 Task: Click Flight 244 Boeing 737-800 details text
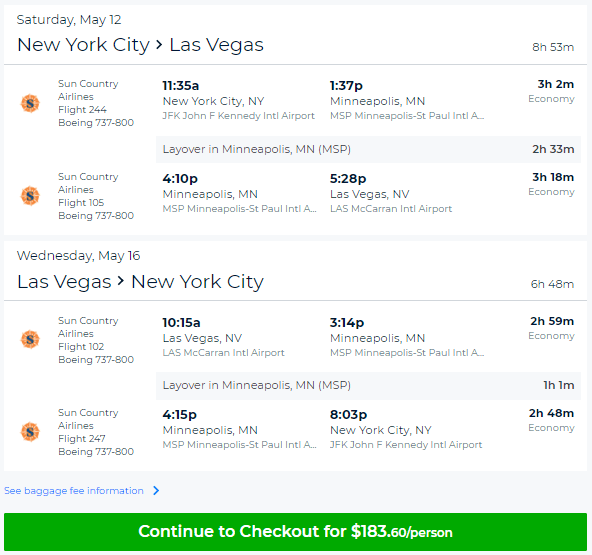click(96, 116)
